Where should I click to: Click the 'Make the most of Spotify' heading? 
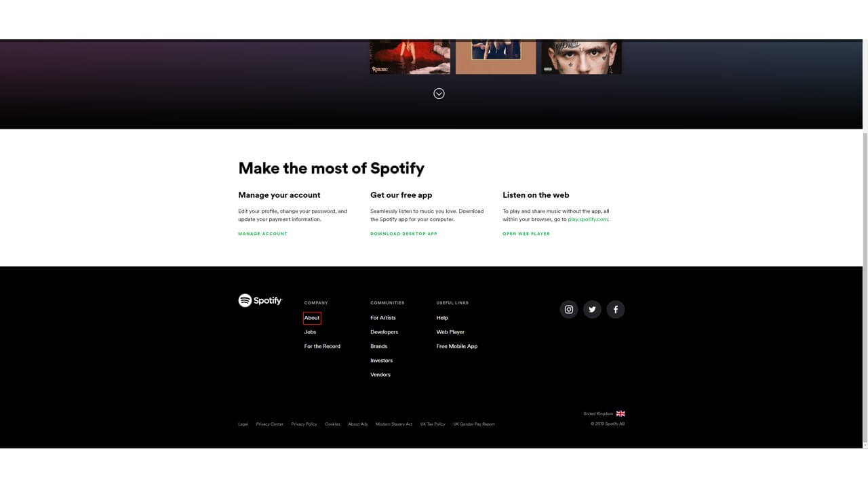pyautogui.click(x=332, y=168)
